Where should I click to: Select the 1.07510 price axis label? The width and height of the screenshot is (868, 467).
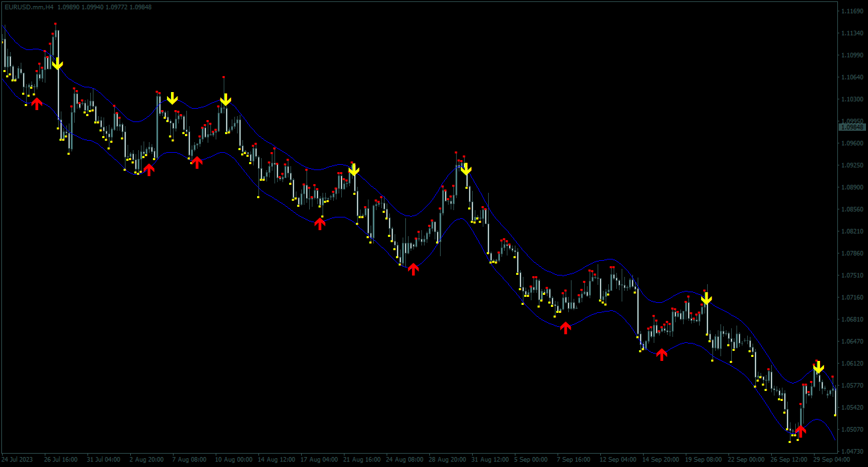[x=852, y=276]
